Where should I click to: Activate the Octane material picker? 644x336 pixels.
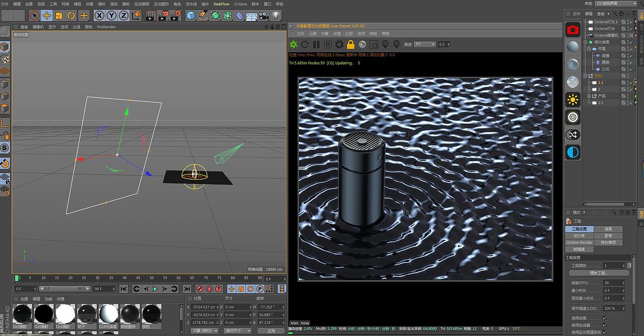pos(362,44)
